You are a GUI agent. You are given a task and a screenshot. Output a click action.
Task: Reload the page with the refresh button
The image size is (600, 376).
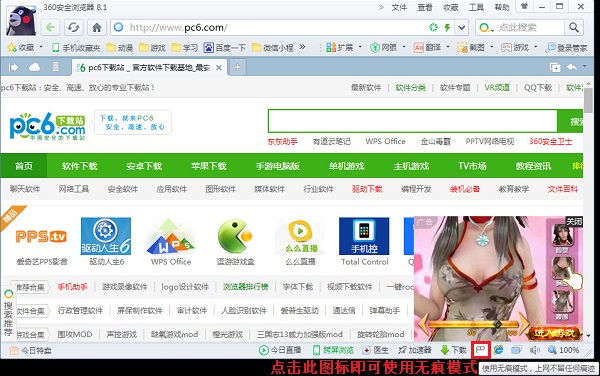coord(73,28)
